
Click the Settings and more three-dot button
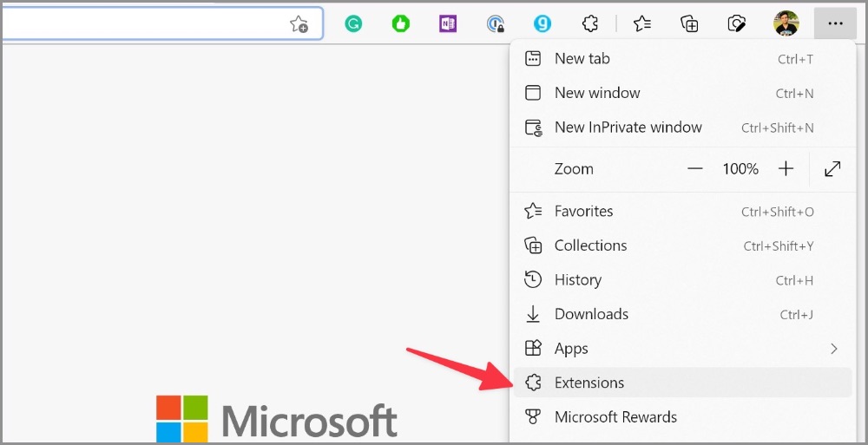coord(835,23)
